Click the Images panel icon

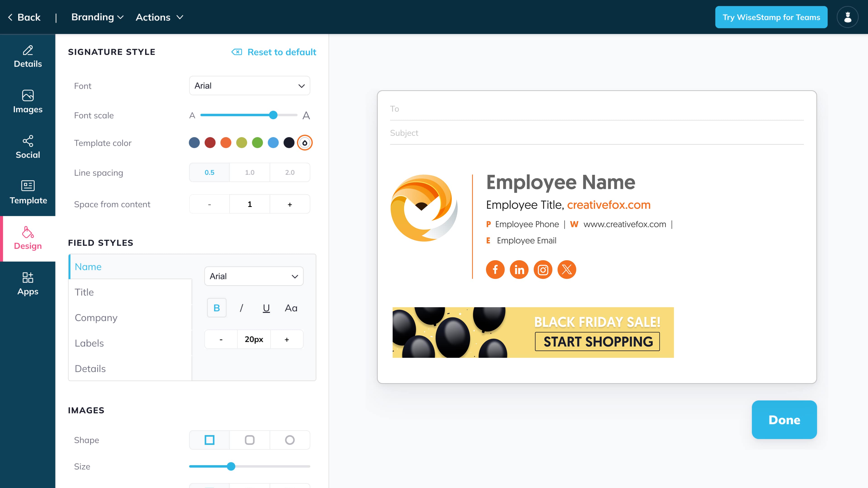[28, 101]
